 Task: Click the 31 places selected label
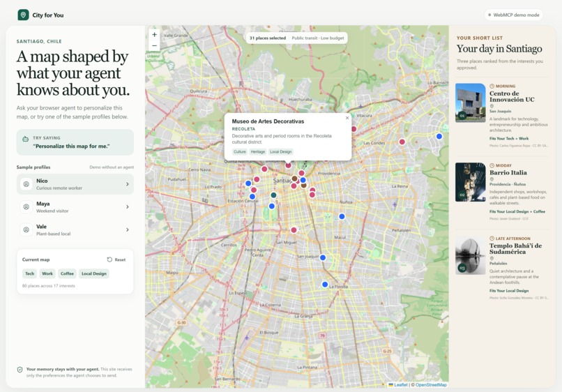(268, 38)
